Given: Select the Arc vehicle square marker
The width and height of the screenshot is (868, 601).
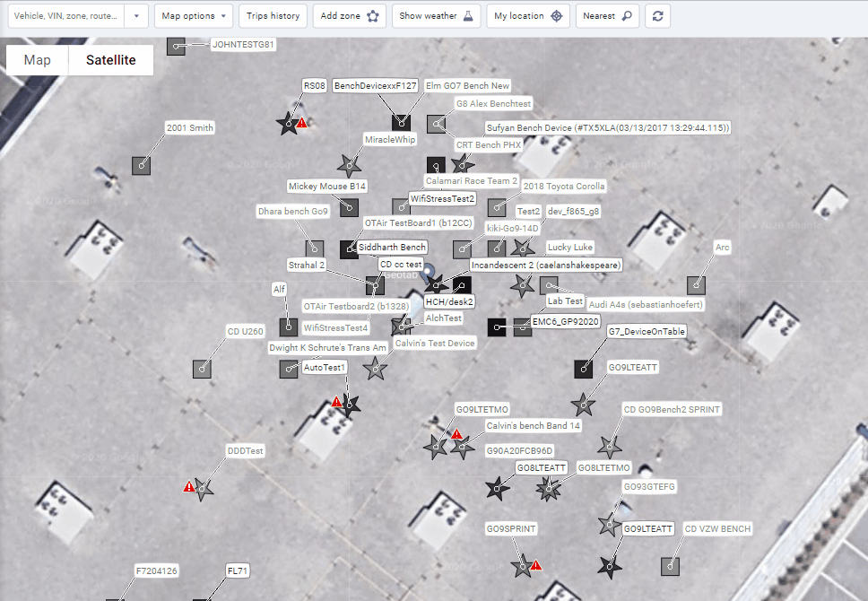Looking at the screenshot, I should coord(696,285).
